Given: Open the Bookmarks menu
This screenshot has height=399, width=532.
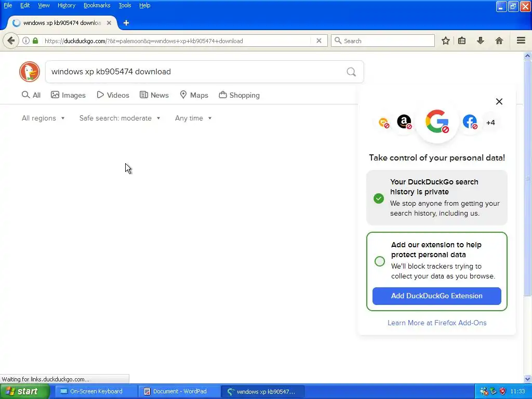Looking at the screenshot, I should point(97,5).
